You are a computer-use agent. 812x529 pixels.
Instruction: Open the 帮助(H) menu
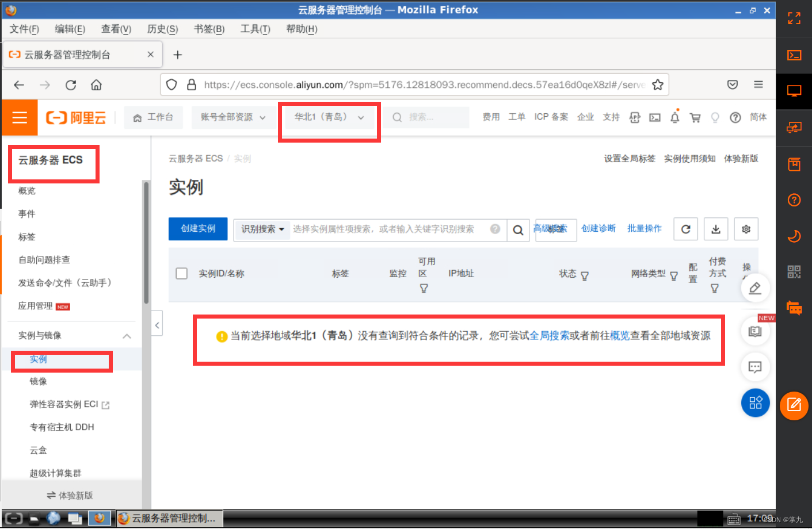[302, 29]
